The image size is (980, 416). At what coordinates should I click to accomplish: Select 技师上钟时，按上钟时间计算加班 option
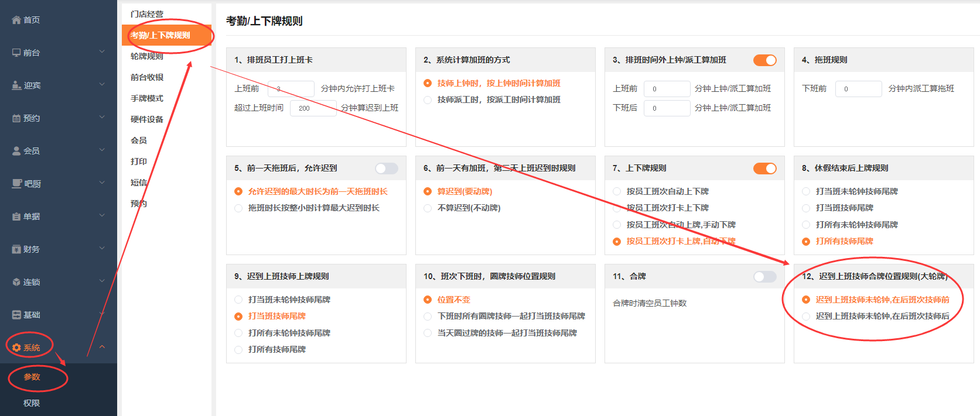(x=492, y=83)
